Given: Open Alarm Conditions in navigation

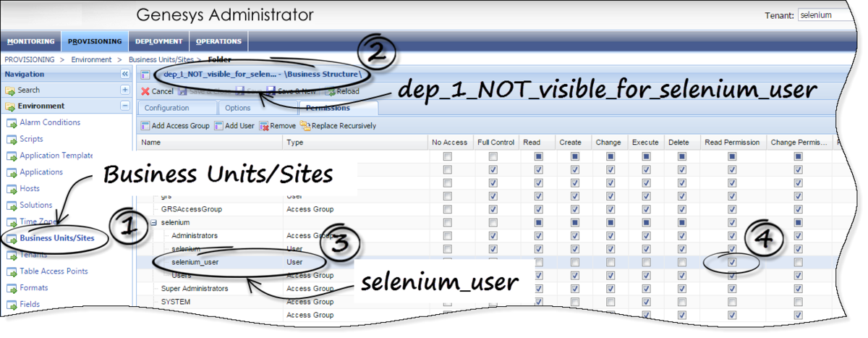Looking at the screenshot, I should (50, 122).
